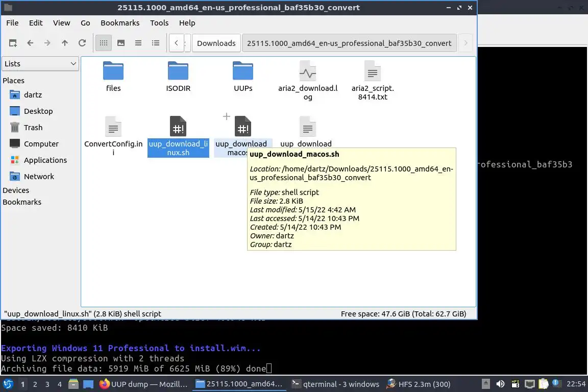Click the 25115.1000 convert folder path button
Screen dimensions: 588x392
click(x=349, y=43)
